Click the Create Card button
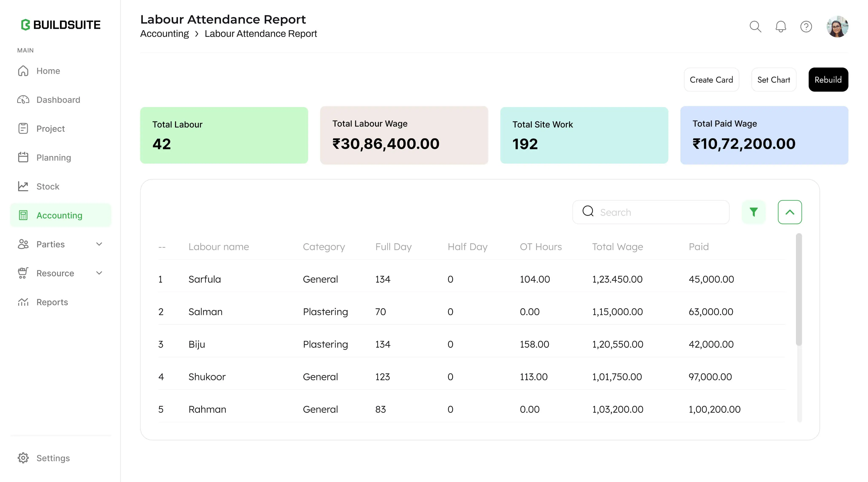The height and width of the screenshot is (482, 868). [x=711, y=79]
